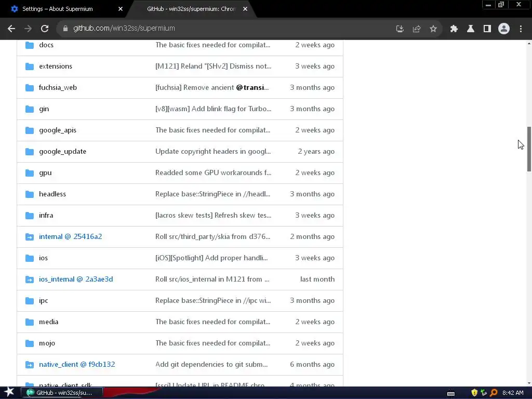The image size is (532, 399).
Task: Open commit "Roll src/third_party/skia from d376..."
Action: coord(212,236)
